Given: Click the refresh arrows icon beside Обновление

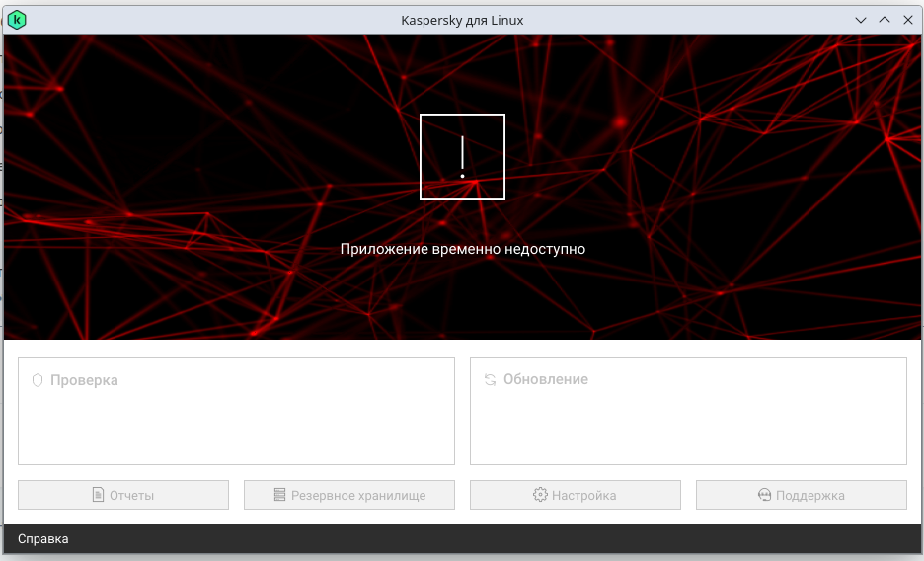Looking at the screenshot, I should click(x=490, y=379).
